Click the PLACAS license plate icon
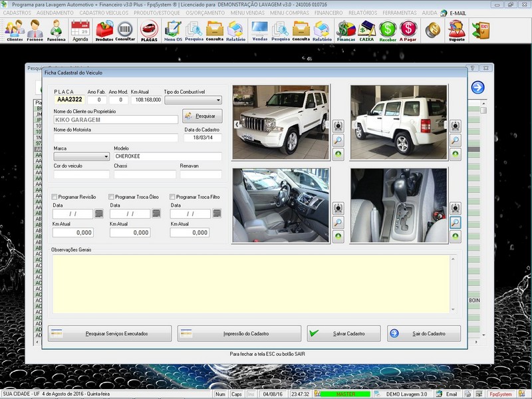532x399 pixels. pos(149,31)
